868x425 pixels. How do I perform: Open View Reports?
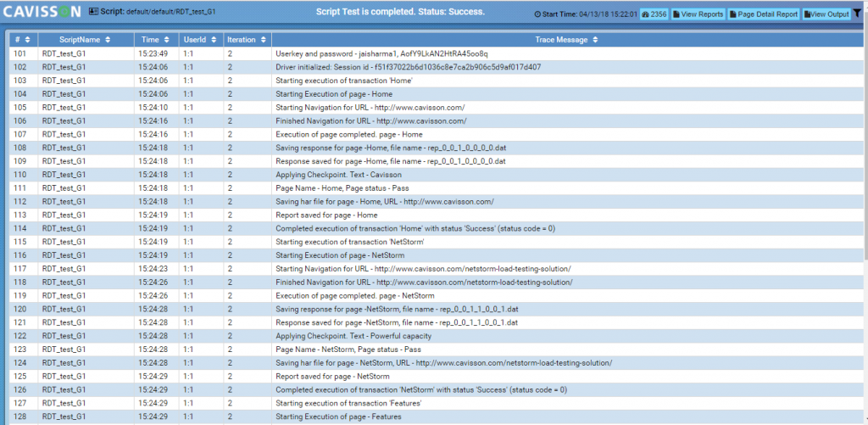pos(698,14)
